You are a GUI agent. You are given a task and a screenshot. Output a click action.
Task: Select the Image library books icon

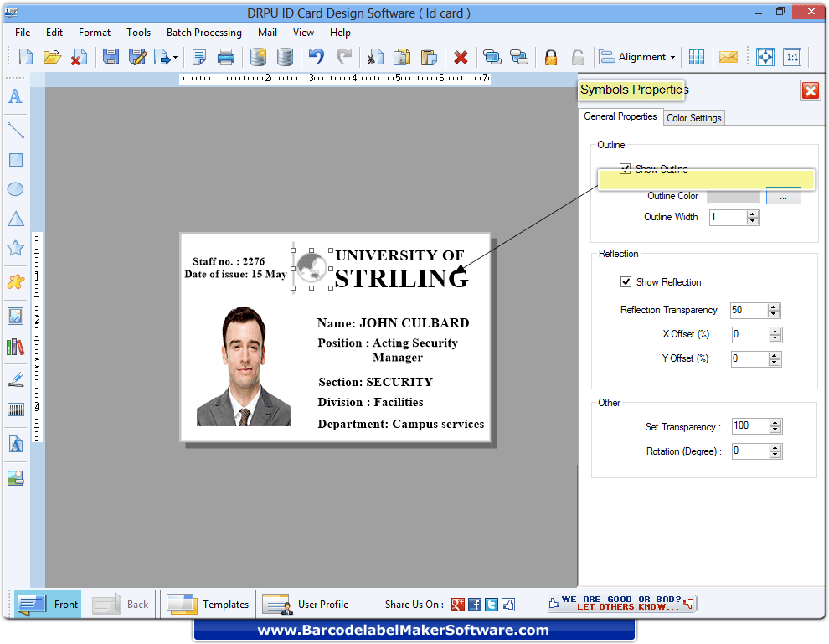[15, 347]
